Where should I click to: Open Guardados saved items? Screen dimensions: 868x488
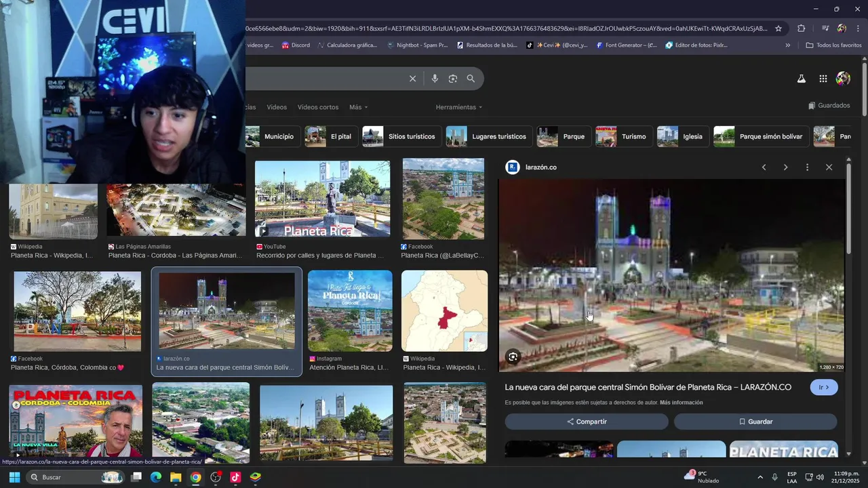[829, 106]
